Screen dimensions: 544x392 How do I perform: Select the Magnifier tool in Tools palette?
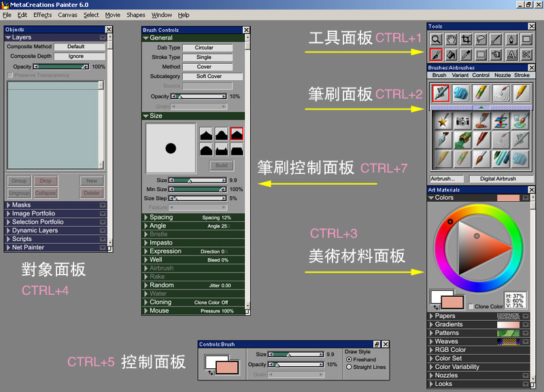[436, 39]
